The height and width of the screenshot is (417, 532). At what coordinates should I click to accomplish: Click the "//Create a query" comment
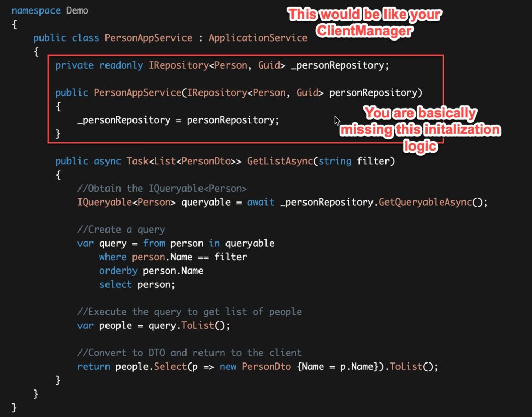tap(121, 230)
